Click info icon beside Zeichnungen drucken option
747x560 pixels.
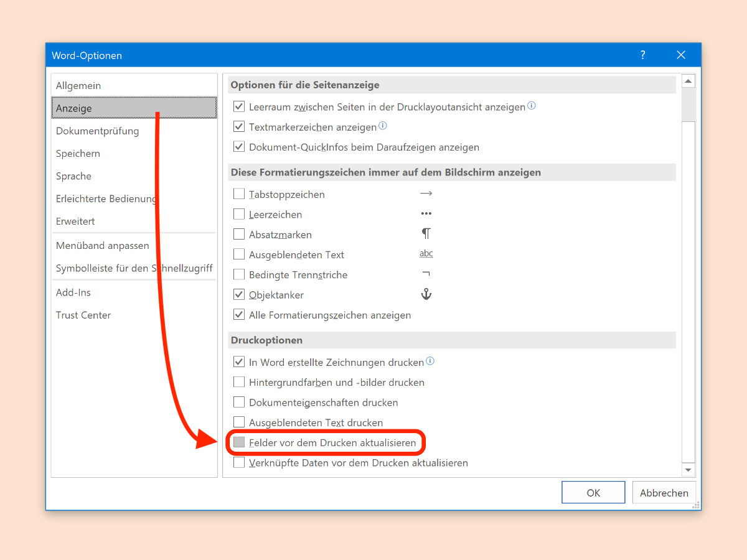pos(430,361)
